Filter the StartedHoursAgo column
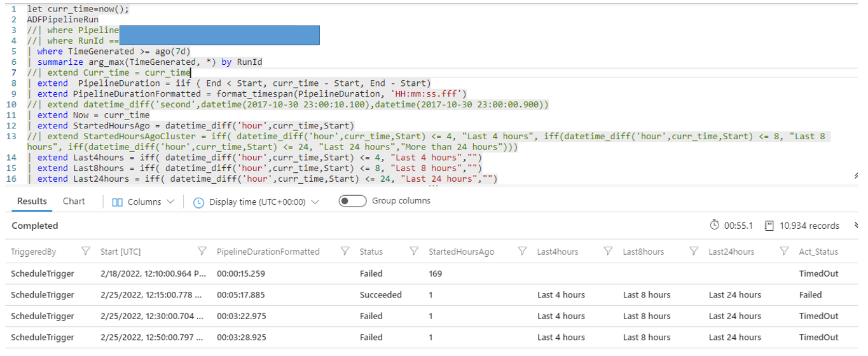The height and width of the screenshot is (356, 868). [523, 251]
